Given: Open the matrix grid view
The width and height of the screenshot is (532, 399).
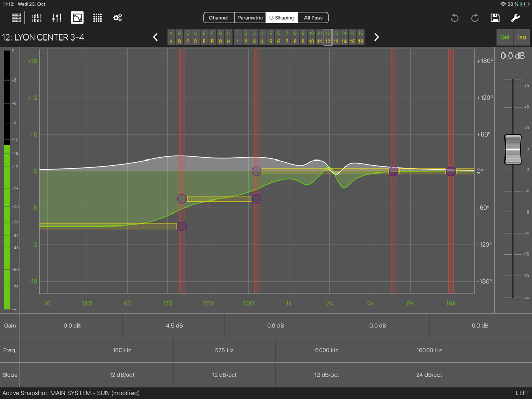Looking at the screenshot, I should click(x=97, y=17).
